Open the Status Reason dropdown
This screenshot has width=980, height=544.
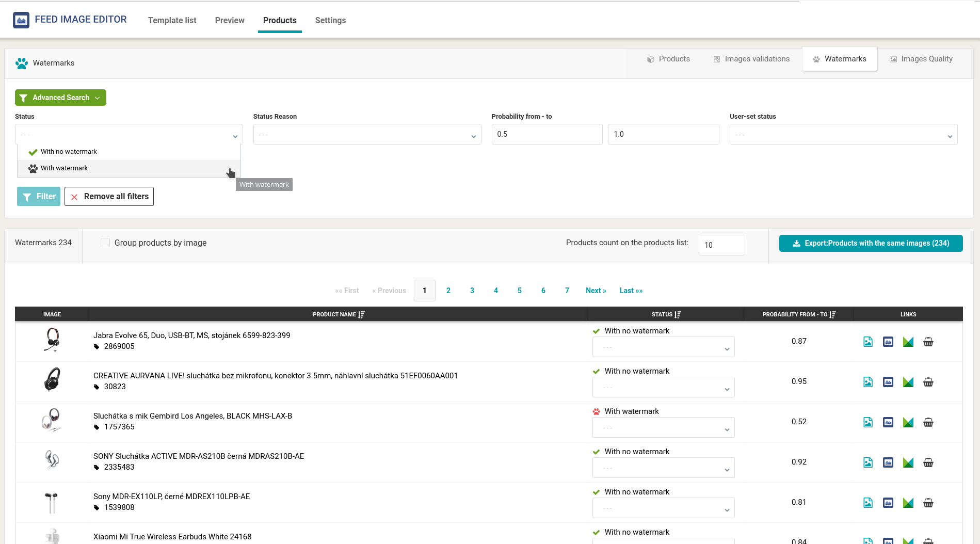click(x=367, y=134)
